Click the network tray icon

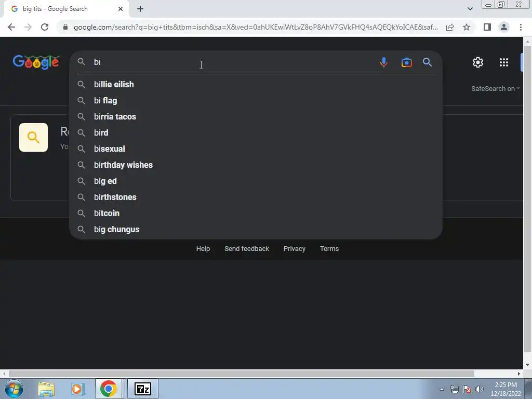click(x=455, y=389)
